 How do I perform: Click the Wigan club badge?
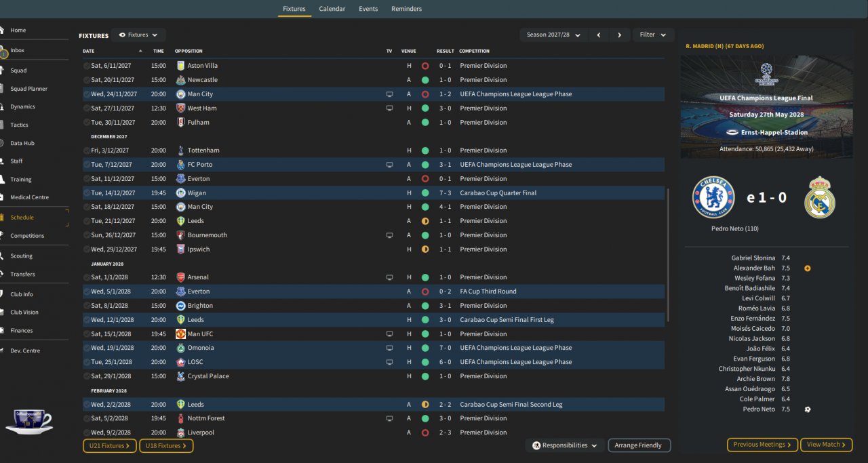(x=180, y=193)
